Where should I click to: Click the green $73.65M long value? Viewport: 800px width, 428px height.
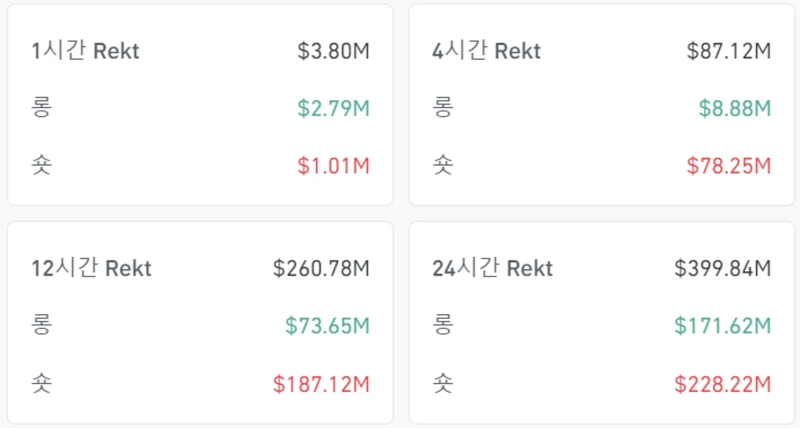click(x=327, y=325)
